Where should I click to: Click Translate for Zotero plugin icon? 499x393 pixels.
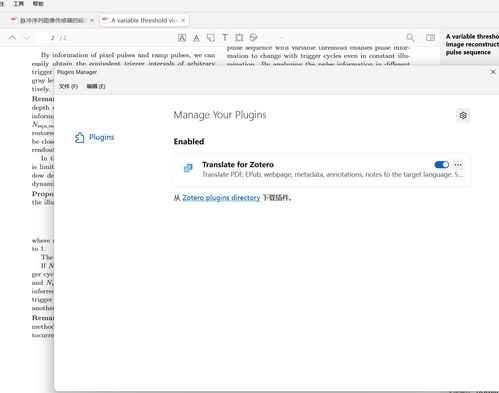click(x=188, y=168)
